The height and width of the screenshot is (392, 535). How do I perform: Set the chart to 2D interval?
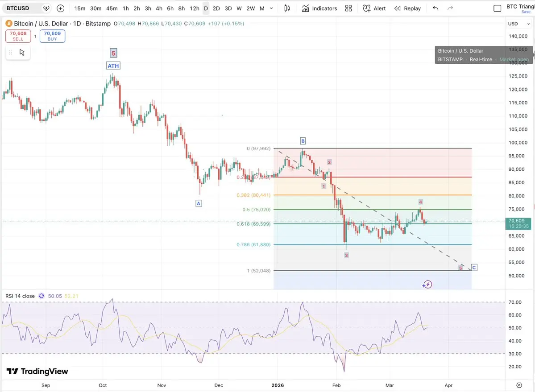coord(216,8)
